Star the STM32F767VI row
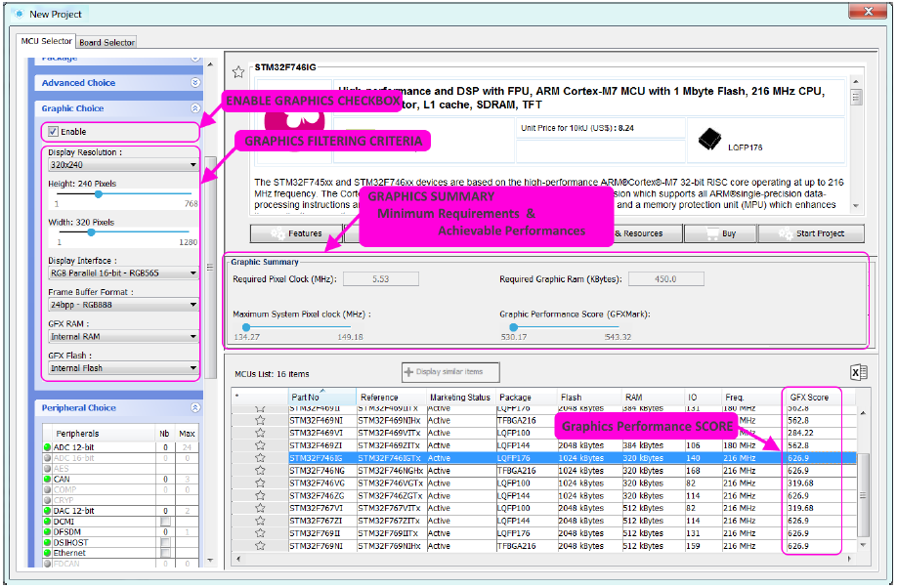Viewport: 897px width, 588px height. [x=260, y=508]
